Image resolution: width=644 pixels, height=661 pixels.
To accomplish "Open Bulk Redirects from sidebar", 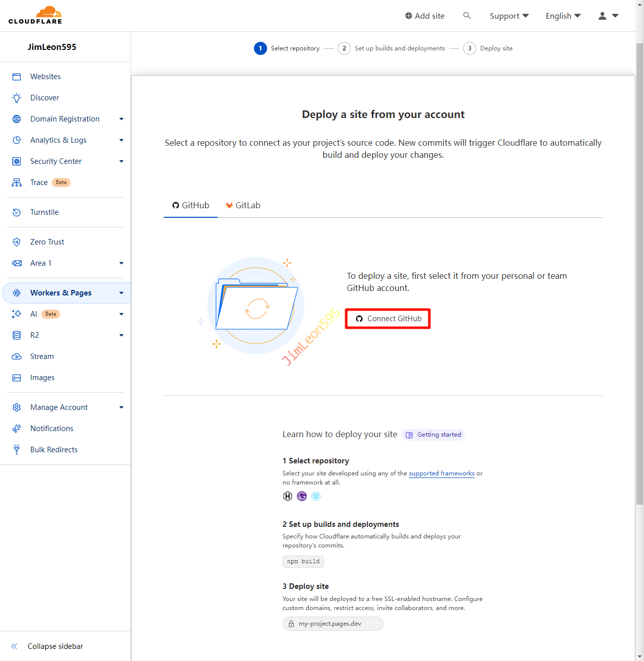I will (x=53, y=450).
